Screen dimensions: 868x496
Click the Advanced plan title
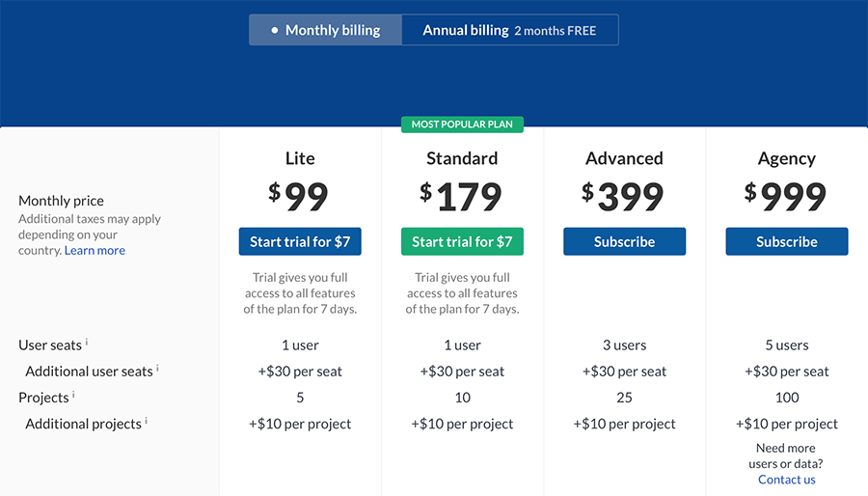(x=624, y=158)
